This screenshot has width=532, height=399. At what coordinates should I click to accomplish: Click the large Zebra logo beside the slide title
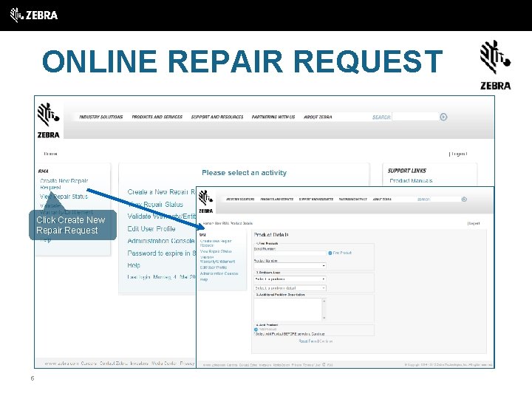[x=495, y=65]
